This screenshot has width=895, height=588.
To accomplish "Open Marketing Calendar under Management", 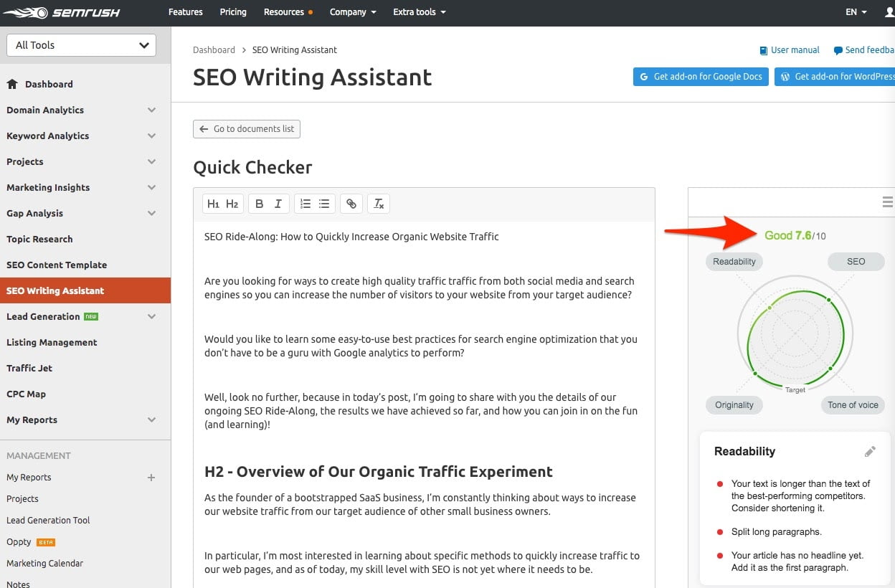I will [44, 564].
